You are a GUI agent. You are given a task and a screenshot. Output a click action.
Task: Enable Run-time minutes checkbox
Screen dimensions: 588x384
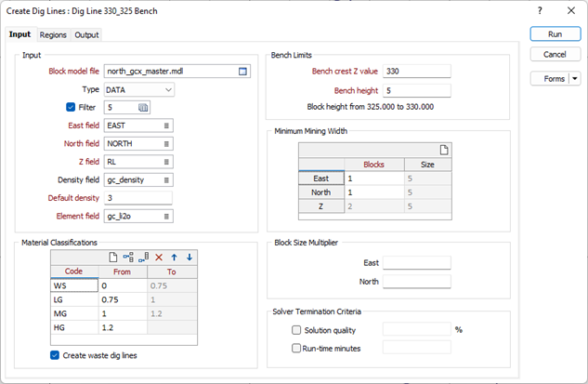pyautogui.click(x=296, y=348)
